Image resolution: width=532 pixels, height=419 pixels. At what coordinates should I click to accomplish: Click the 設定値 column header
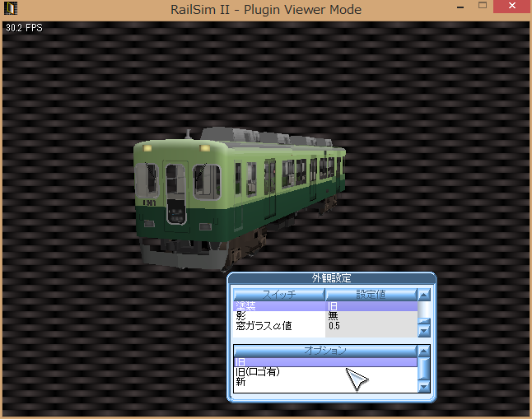(371, 295)
